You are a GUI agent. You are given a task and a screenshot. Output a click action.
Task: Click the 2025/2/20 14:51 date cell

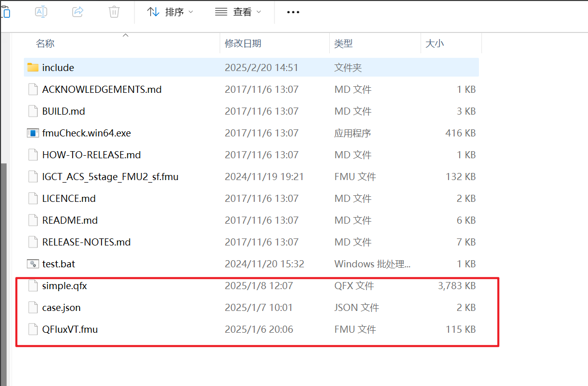click(x=261, y=67)
